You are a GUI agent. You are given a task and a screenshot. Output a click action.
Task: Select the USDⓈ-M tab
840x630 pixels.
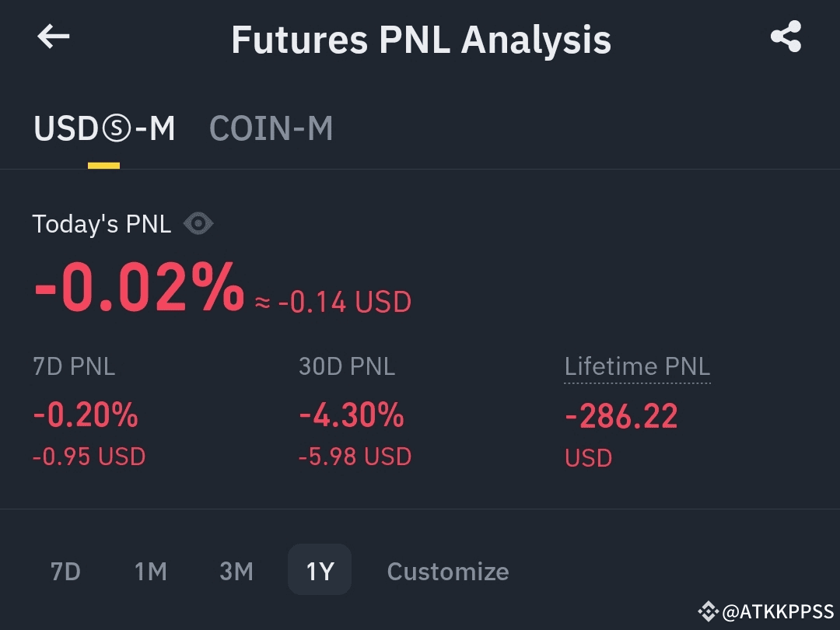tap(104, 128)
